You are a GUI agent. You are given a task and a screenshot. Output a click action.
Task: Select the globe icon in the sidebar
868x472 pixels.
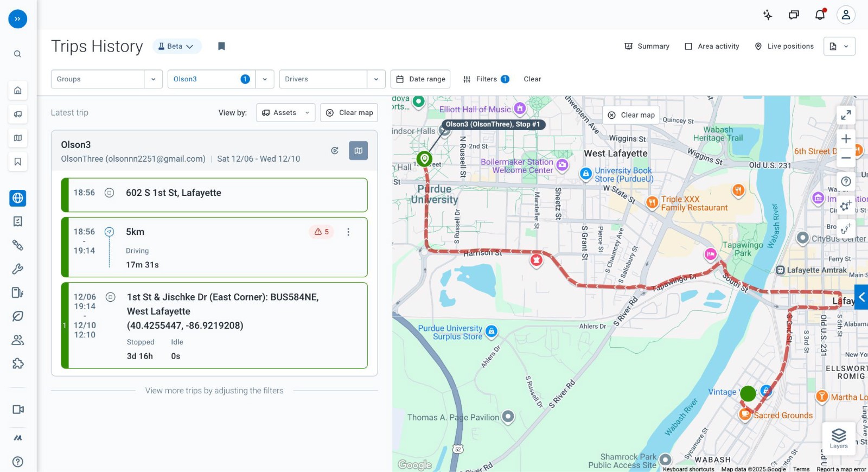coord(18,198)
